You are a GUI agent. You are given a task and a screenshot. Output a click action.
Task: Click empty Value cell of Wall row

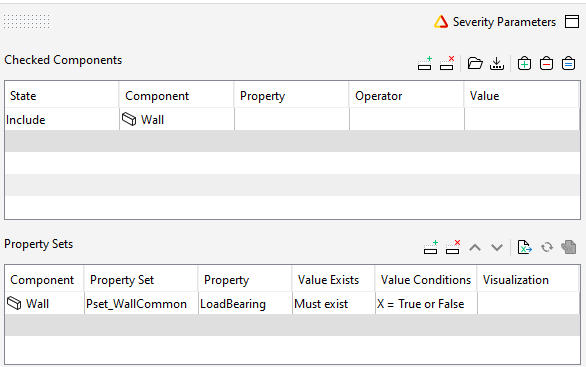pos(522,120)
